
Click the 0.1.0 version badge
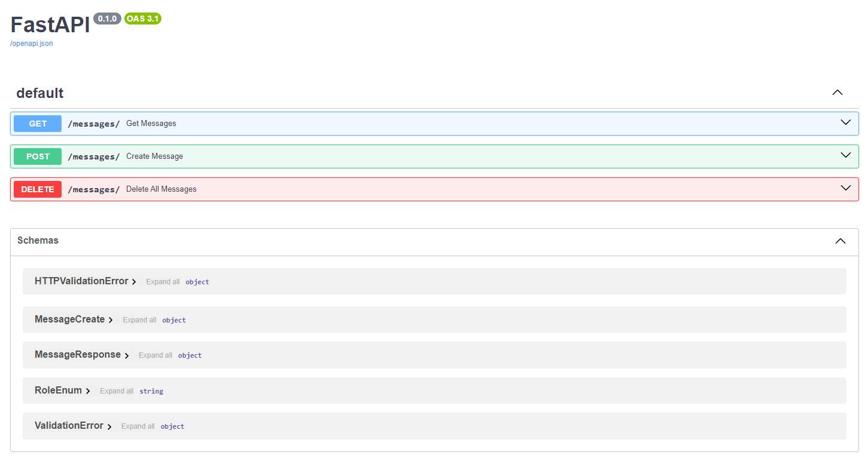[x=107, y=19]
